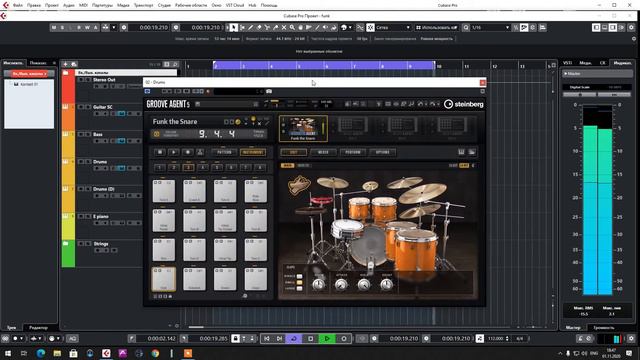The width and height of the screenshot is (640, 360).
Task: Open the quantize preset 1/16 dropdown
Action: pos(491,27)
